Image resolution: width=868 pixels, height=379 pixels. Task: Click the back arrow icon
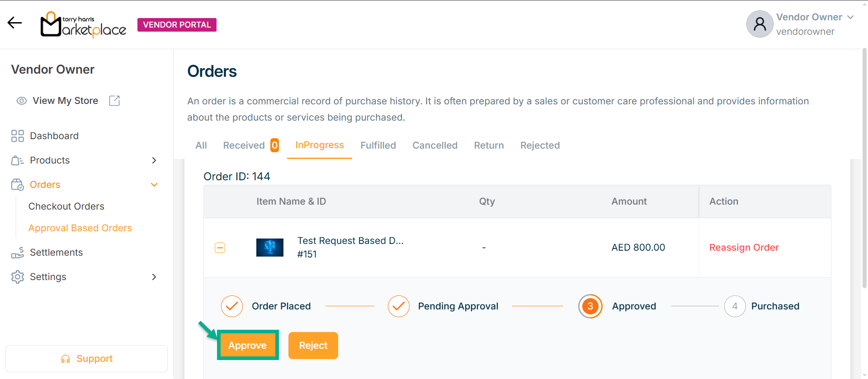click(14, 23)
